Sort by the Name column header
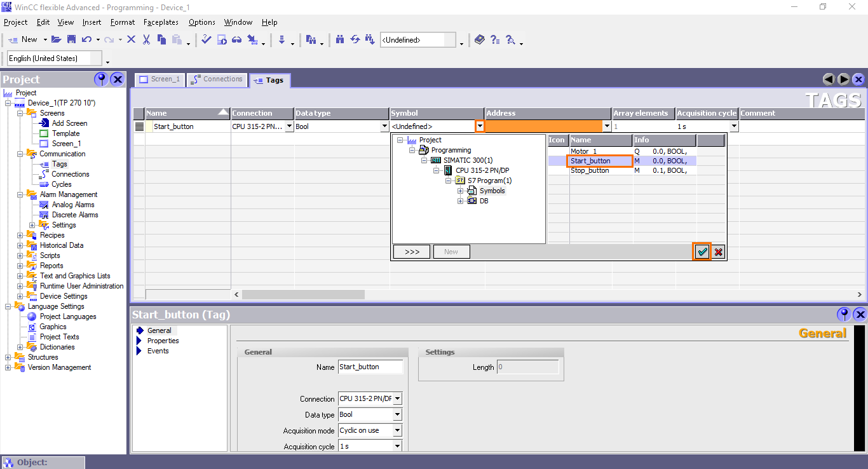The width and height of the screenshot is (868, 469). click(188, 113)
